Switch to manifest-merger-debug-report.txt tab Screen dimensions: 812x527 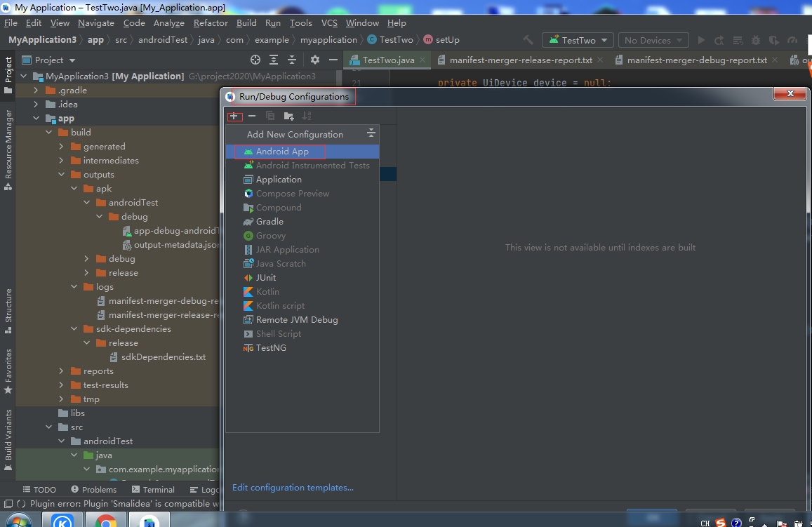pyautogui.click(x=696, y=60)
